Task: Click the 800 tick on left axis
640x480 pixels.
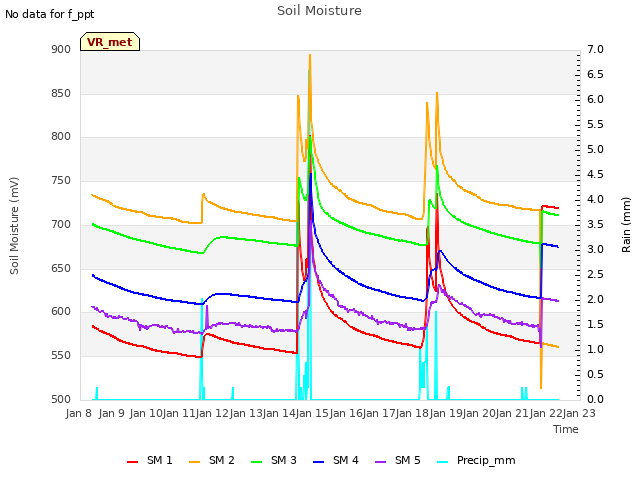Action: pyautogui.click(x=61, y=137)
